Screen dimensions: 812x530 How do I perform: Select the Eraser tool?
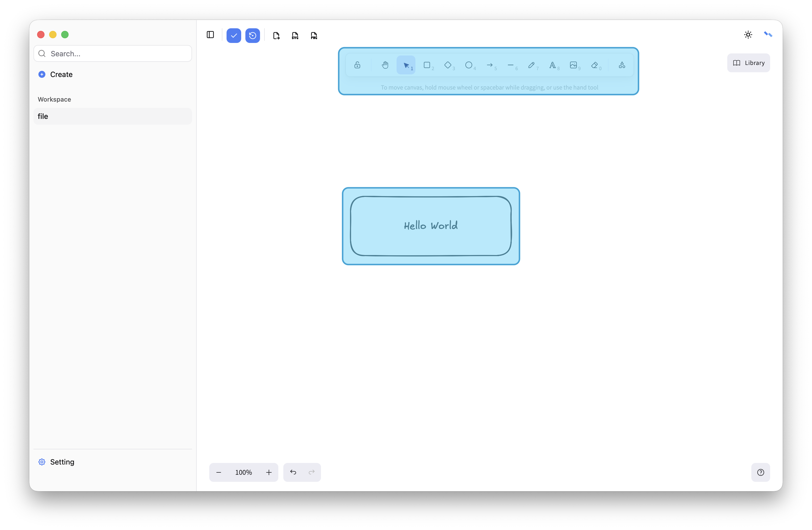(x=594, y=65)
